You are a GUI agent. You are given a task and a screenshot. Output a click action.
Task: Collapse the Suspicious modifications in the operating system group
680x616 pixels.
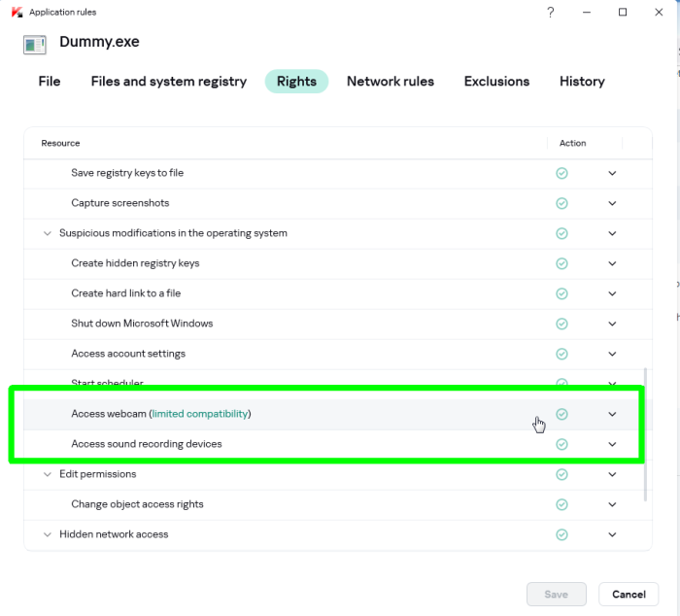pyautogui.click(x=48, y=233)
